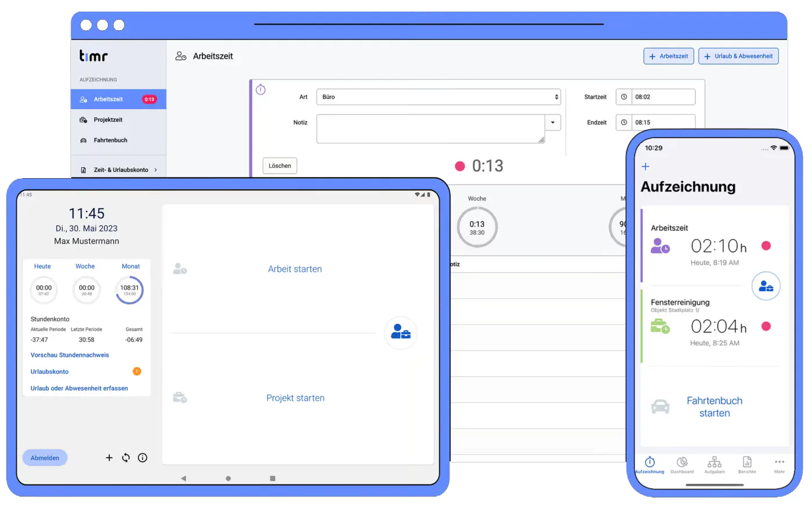Tap the plus icon next to Abmelden
Screen dimensions: 812x506
pyautogui.click(x=109, y=458)
